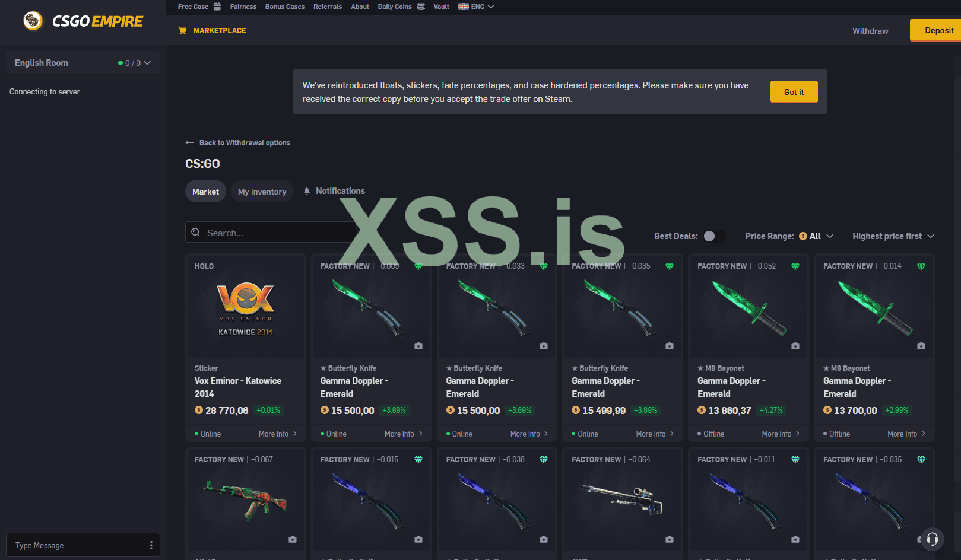
Task: Switch to the My inventory tab
Action: click(x=262, y=192)
